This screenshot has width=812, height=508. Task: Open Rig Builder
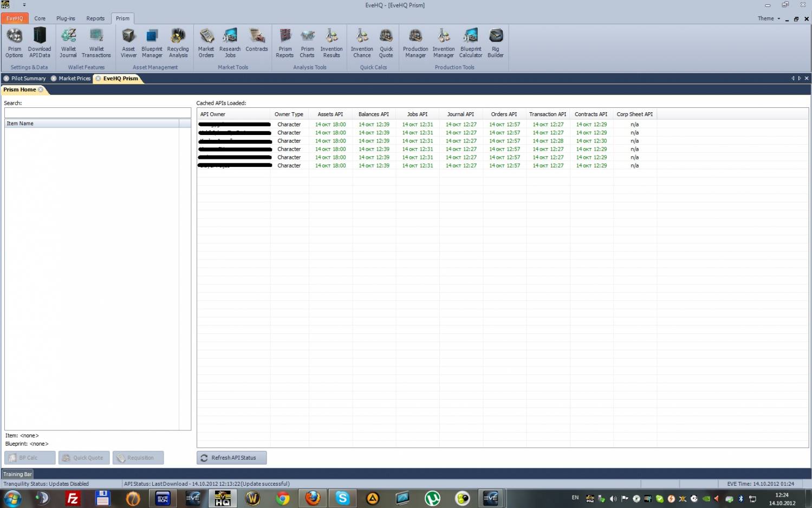pos(496,43)
